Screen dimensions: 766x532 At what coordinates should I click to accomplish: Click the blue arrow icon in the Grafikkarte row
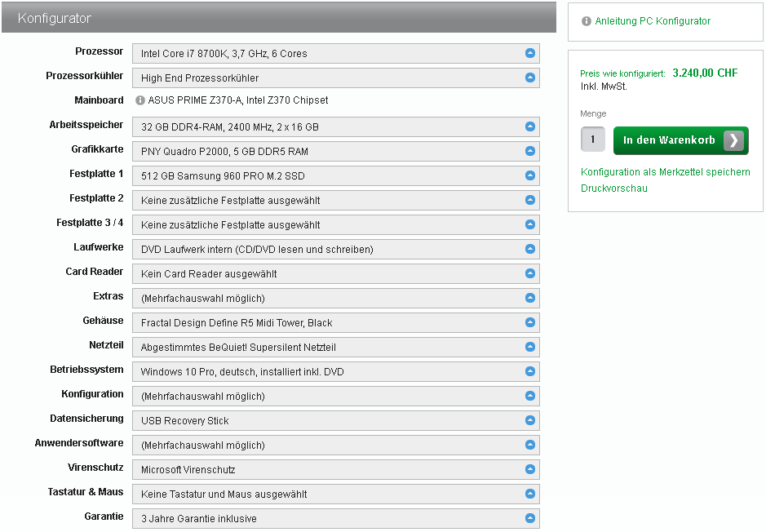pyautogui.click(x=529, y=152)
